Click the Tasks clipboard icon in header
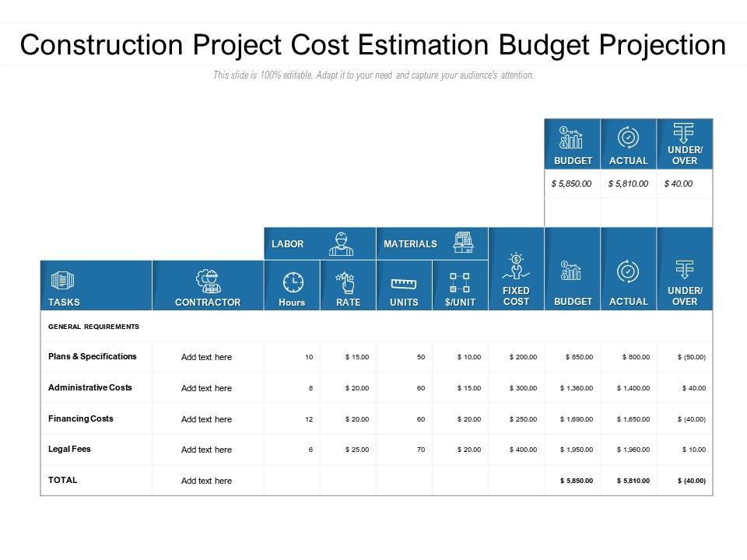This screenshot has height=560, width=747. pyautogui.click(x=62, y=281)
